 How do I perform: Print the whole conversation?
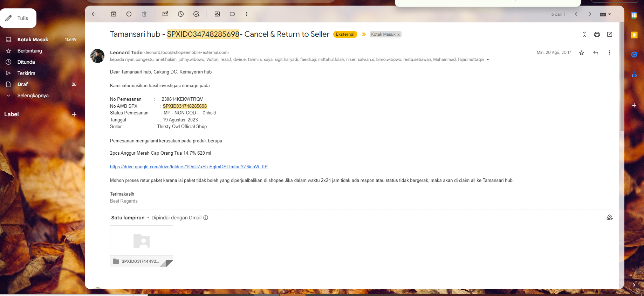597,34
